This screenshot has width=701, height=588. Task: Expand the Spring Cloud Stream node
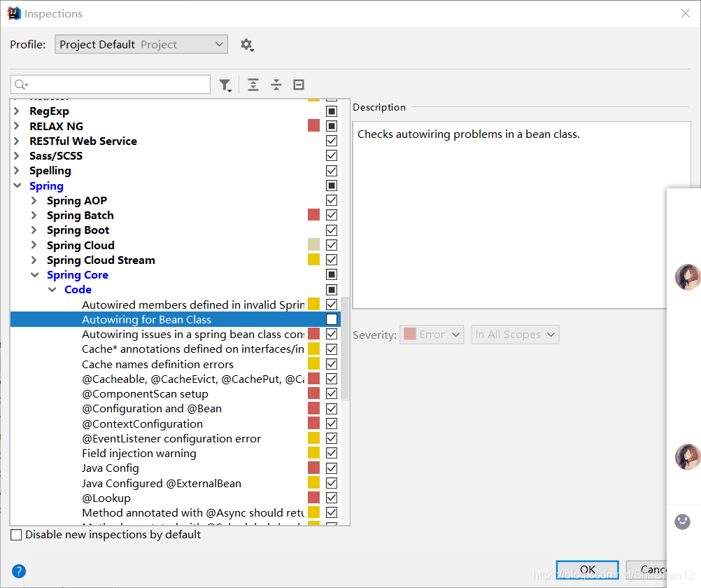[34, 260]
